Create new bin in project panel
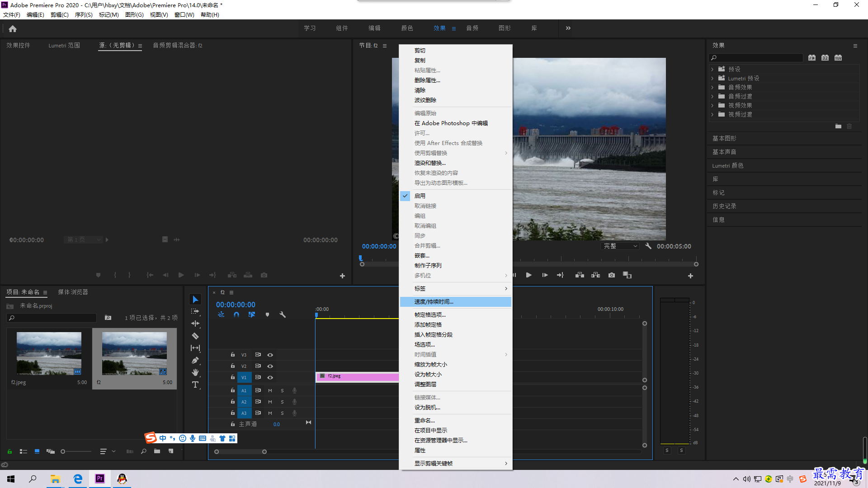This screenshot has width=868, height=488. point(157,451)
